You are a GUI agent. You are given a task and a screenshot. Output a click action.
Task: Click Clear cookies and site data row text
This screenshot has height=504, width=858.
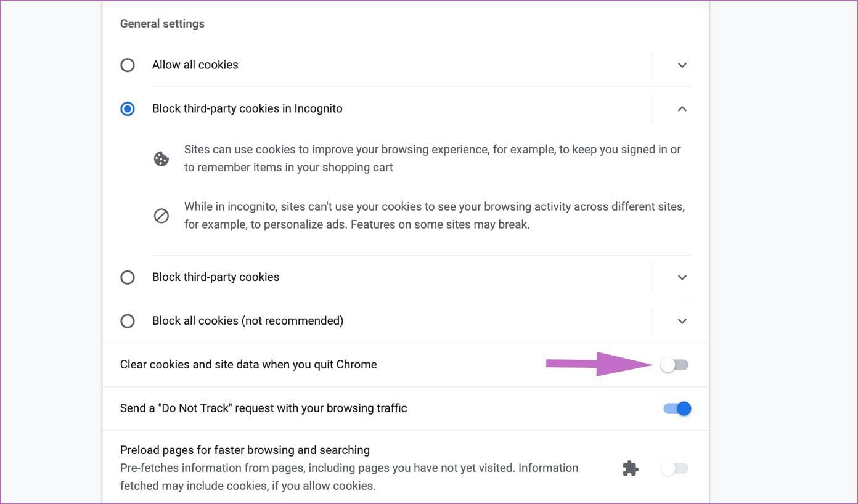[248, 365]
